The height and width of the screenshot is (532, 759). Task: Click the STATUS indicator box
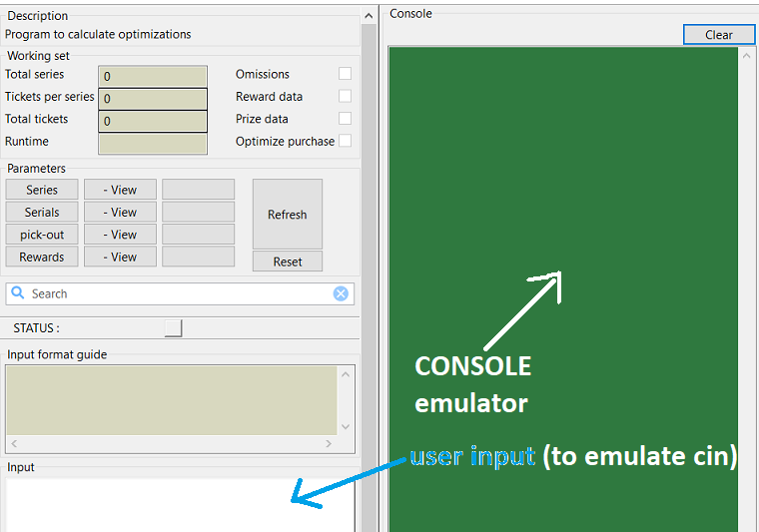click(174, 328)
